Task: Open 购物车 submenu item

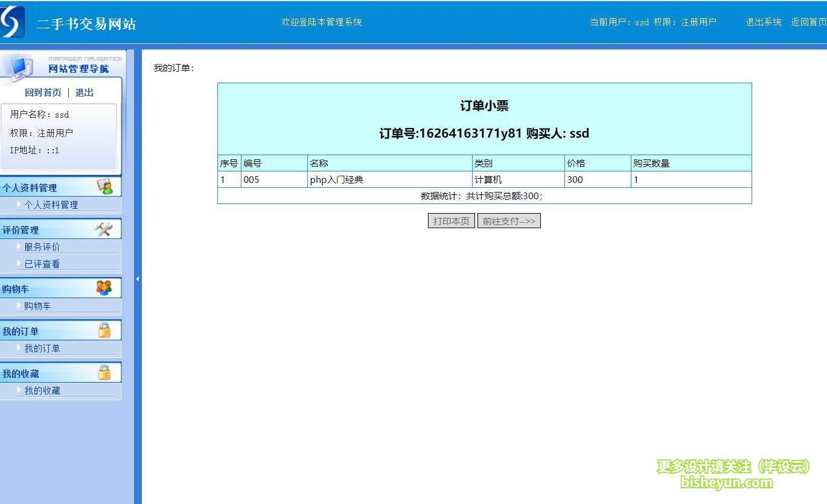Action: click(x=37, y=306)
